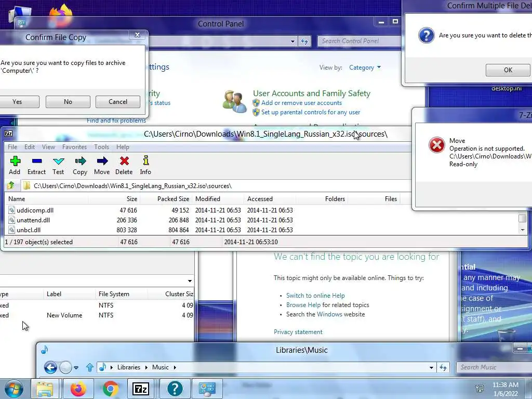Click the Move tool in 7-Zip toolbar
This screenshot has height=399, width=532.
[102, 165]
